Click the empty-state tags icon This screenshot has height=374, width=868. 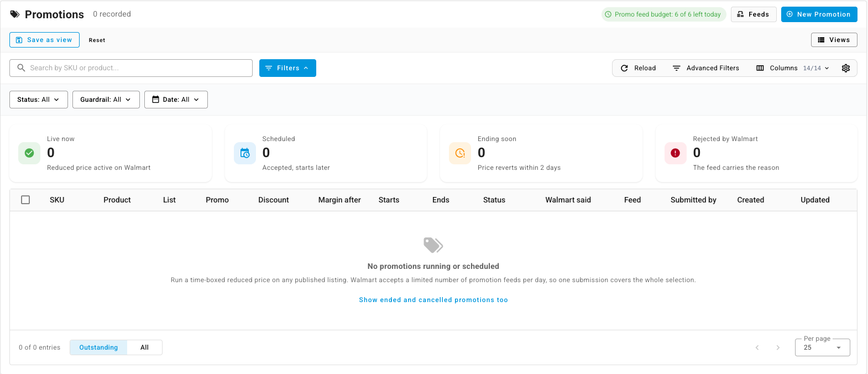(433, 245)
